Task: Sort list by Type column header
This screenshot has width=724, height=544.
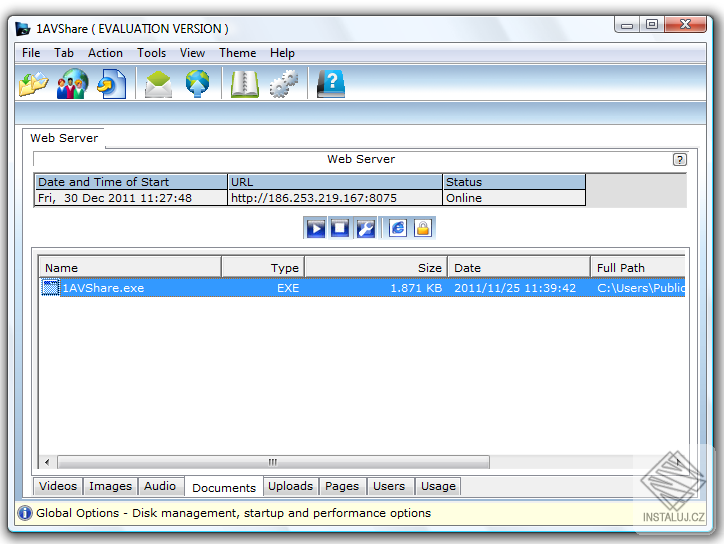Action: pos(263,268)
